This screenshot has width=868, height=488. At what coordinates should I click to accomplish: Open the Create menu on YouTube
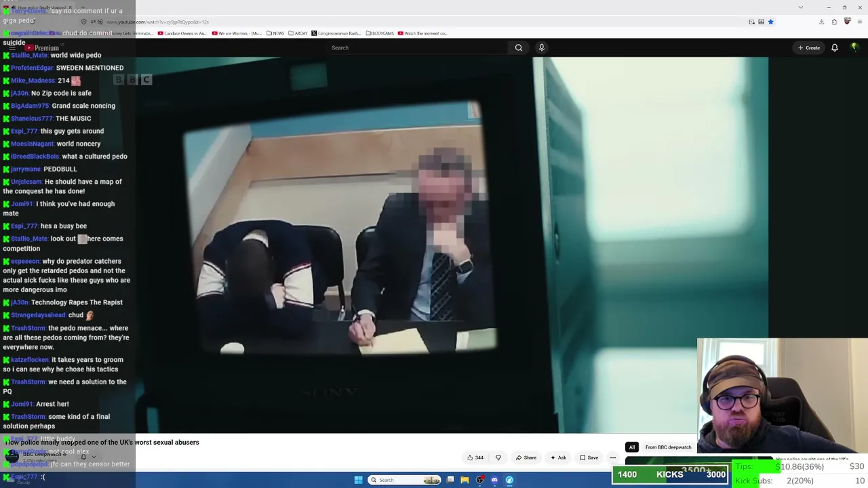[x=809, y=47]
